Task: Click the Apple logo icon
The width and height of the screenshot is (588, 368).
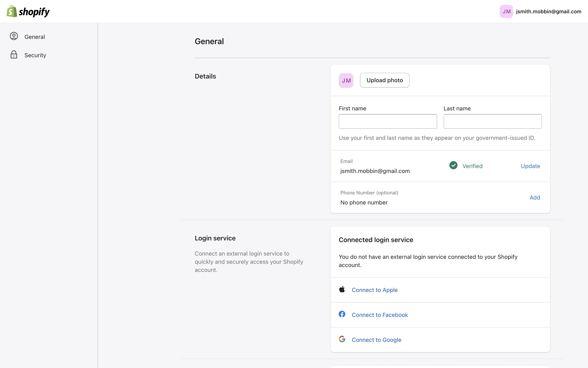Action: [342, 289]
